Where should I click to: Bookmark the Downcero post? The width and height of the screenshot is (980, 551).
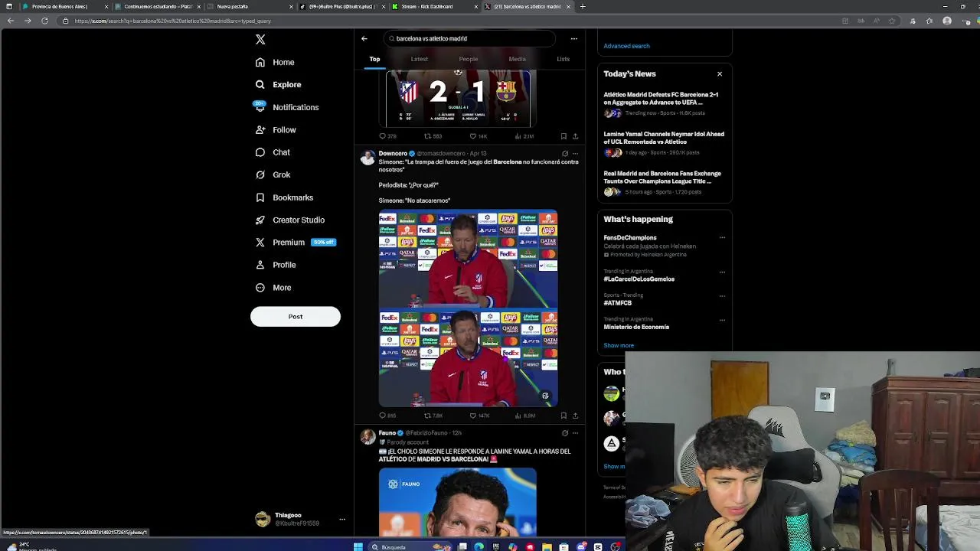pyautogui.click(x=563, y=416)
